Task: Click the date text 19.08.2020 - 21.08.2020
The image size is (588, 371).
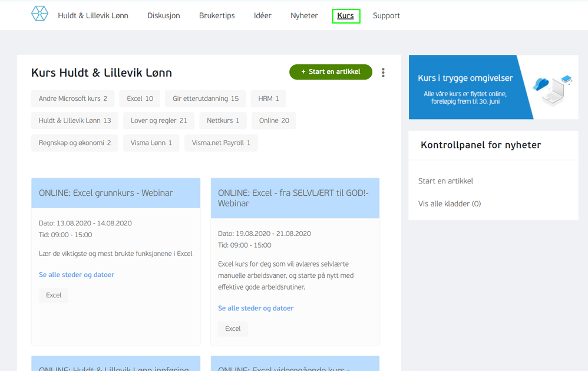Action: (273, 234)
